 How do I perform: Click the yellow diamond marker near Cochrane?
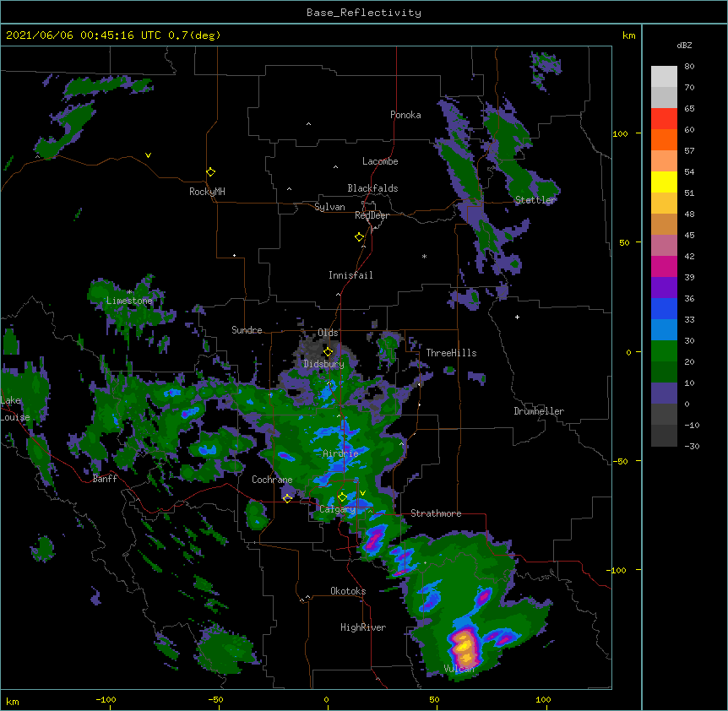(x=287, y=498)
